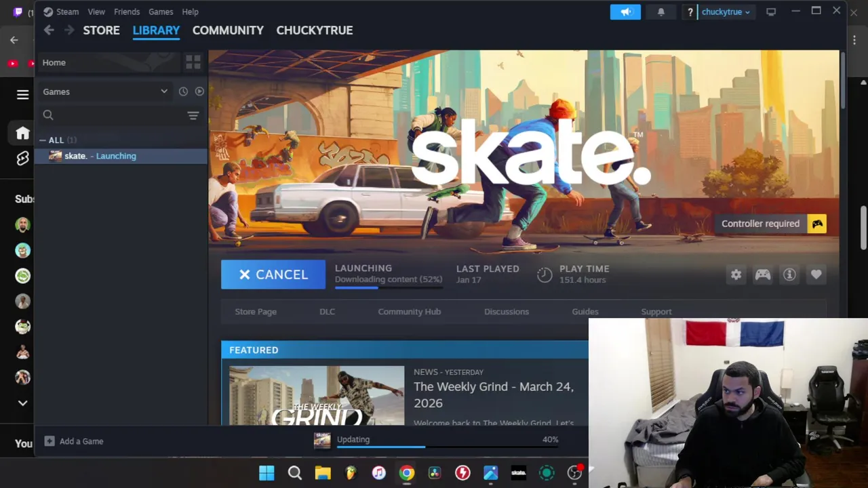Open Windows taskbar search
The width and height of the screenshot is (868, 488).
coord(294,473)
